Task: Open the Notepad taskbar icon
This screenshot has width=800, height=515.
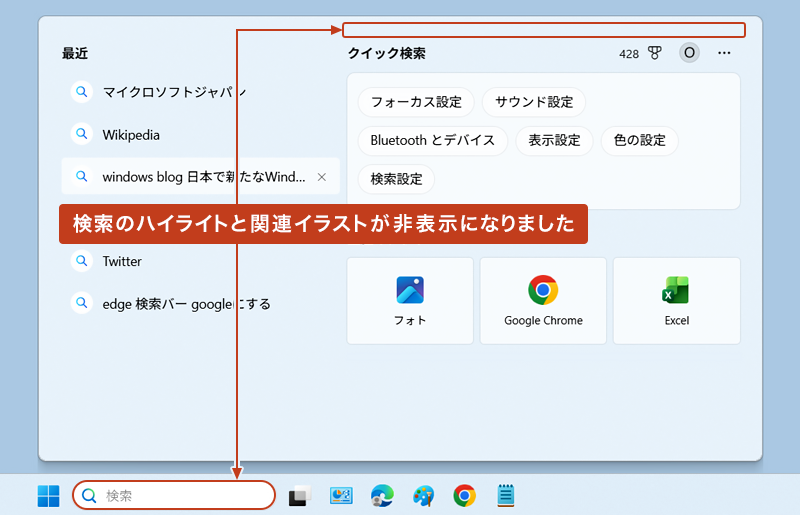Action: point(506,496)
